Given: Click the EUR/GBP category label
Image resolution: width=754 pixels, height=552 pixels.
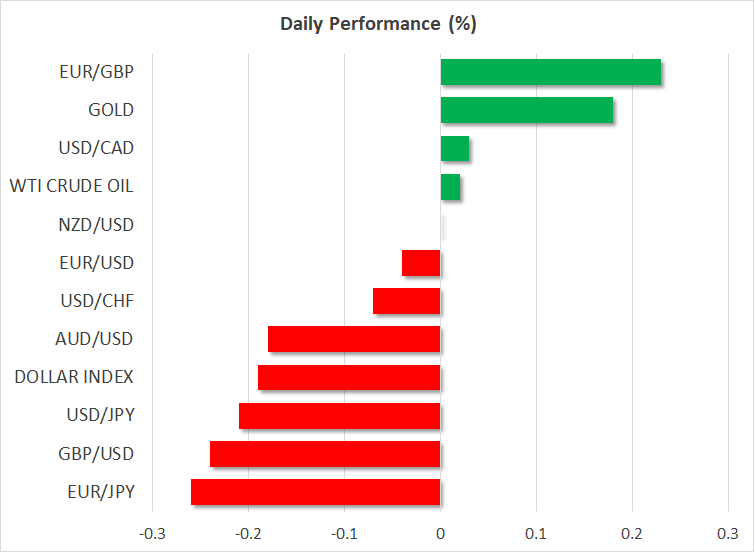Looking at the screenshot, I should [97, 72].
